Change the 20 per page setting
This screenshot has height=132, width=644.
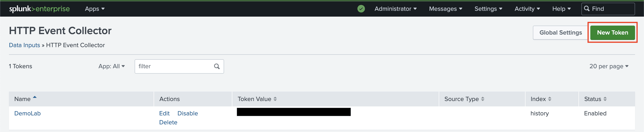click(x=609, y=66)
